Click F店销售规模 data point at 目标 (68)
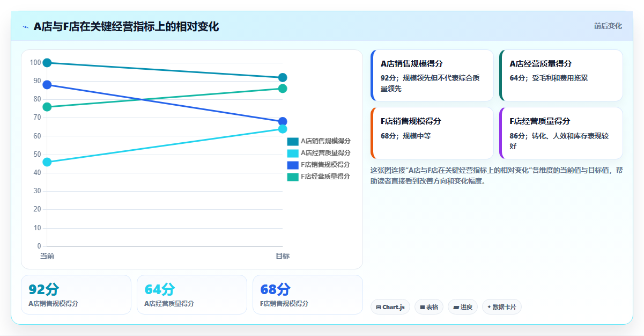644x336 pixels. click(x=283, y=122)
